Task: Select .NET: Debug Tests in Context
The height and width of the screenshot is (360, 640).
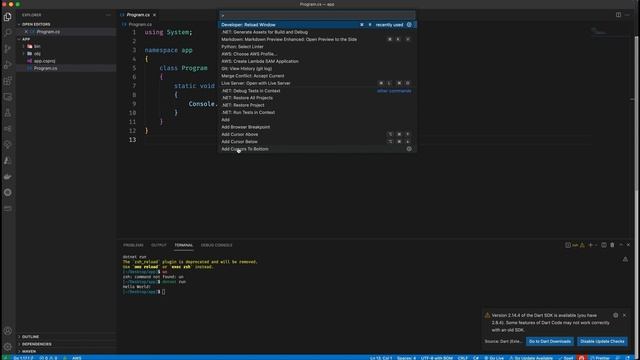Action: click(x=318, y=91)
